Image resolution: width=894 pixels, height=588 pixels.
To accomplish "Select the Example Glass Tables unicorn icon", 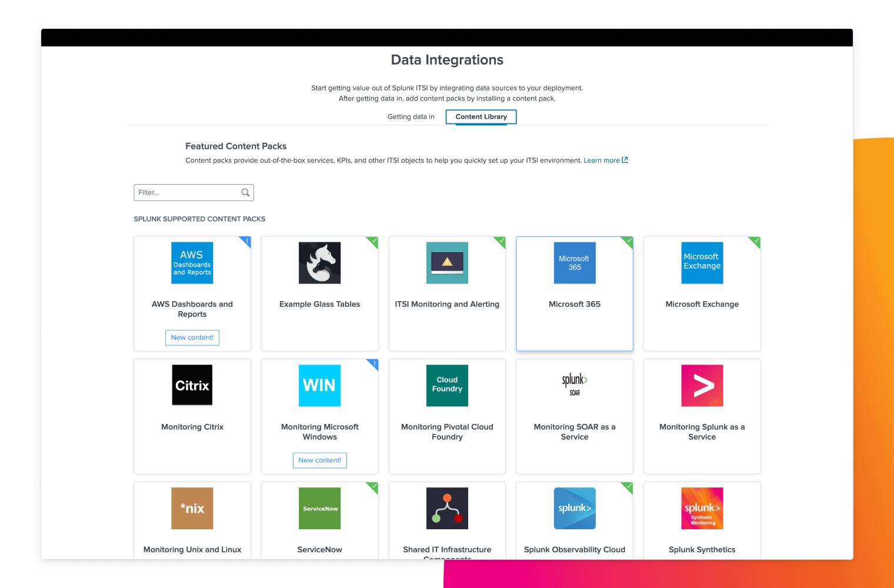I will coord(319,263).
